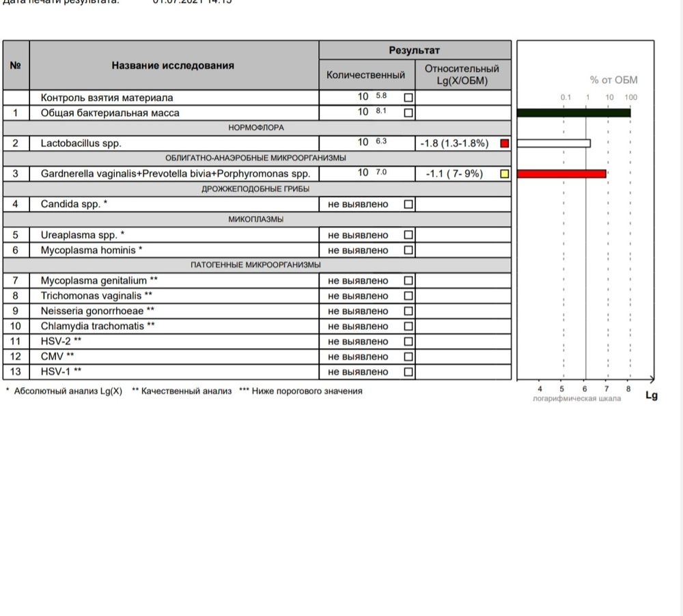
Task: Click the Название исследования column header
Action: pos(173,66)
